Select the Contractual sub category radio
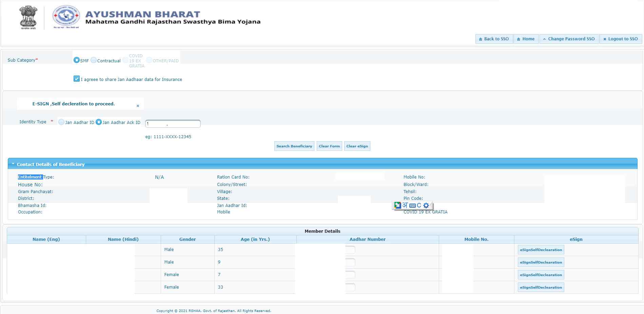Screen dimensions: 644x314 [x=94, y=60]
